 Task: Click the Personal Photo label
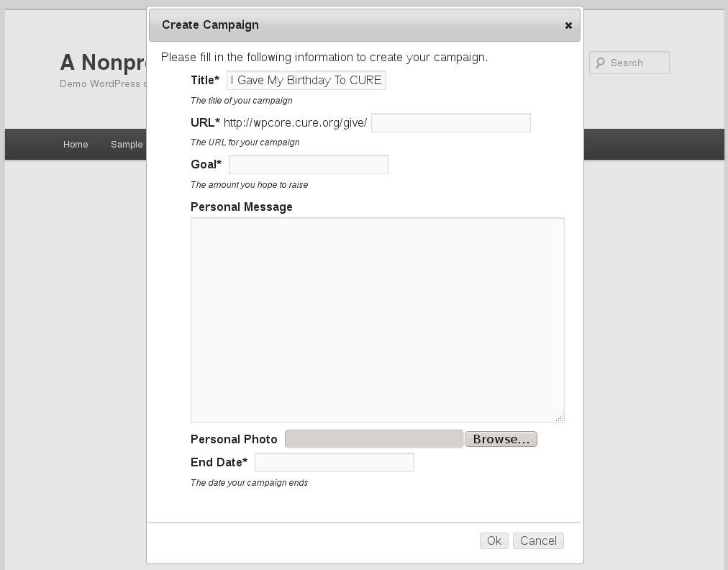[x=234, y=440]
